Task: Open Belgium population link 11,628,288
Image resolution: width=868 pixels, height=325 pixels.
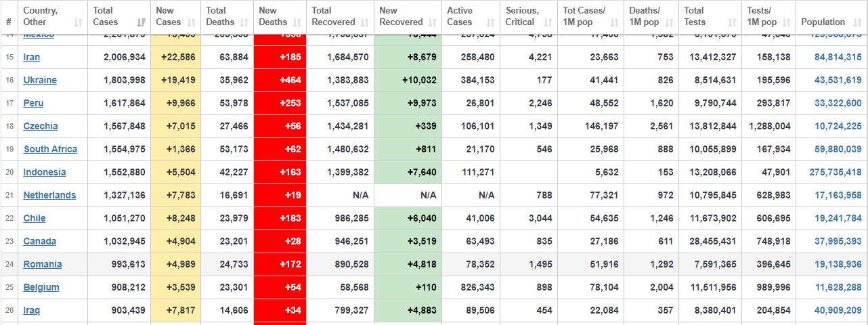Action: (x=838, y=287)
